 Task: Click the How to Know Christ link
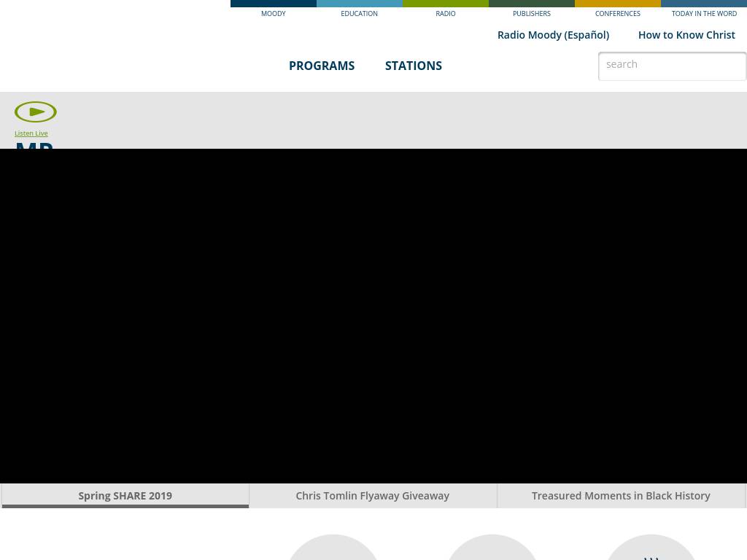click(x=686, y=35)
